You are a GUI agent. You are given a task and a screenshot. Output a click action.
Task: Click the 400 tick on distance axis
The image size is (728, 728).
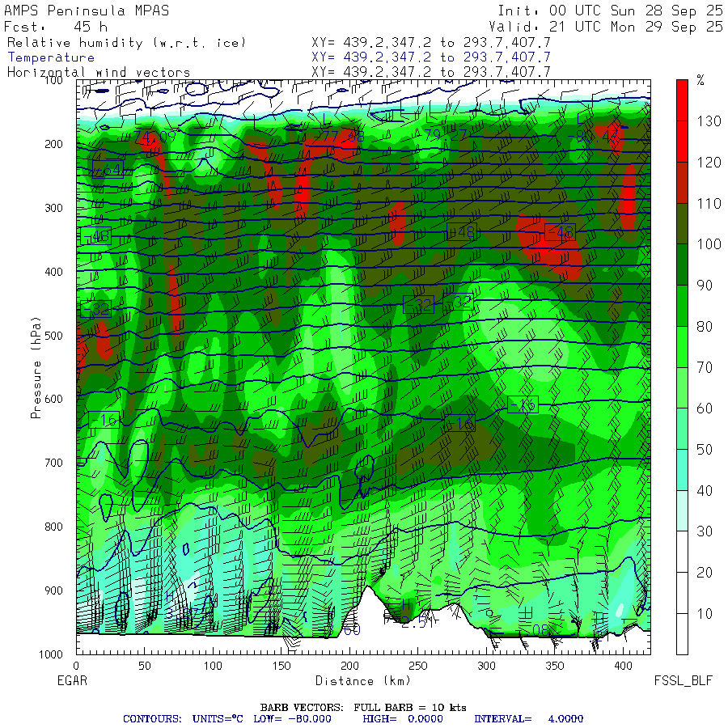[623, 666]
